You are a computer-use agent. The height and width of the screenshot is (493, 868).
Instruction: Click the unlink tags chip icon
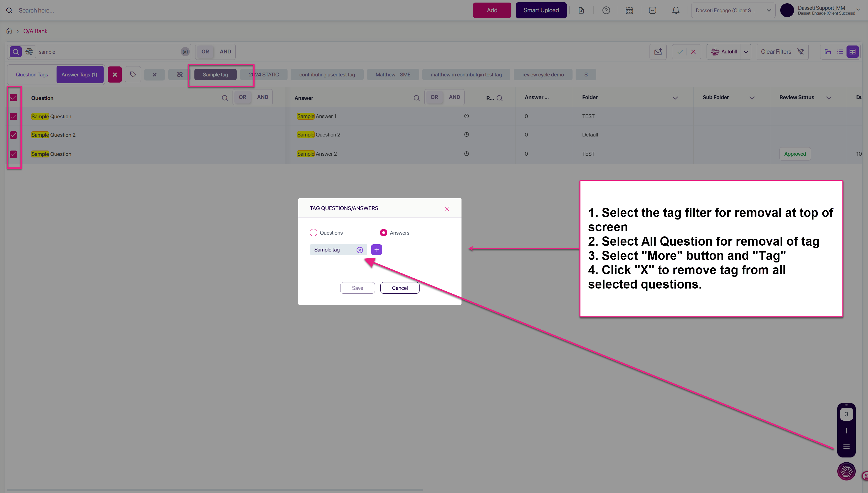pyautogui.click(x=180, y=74)
